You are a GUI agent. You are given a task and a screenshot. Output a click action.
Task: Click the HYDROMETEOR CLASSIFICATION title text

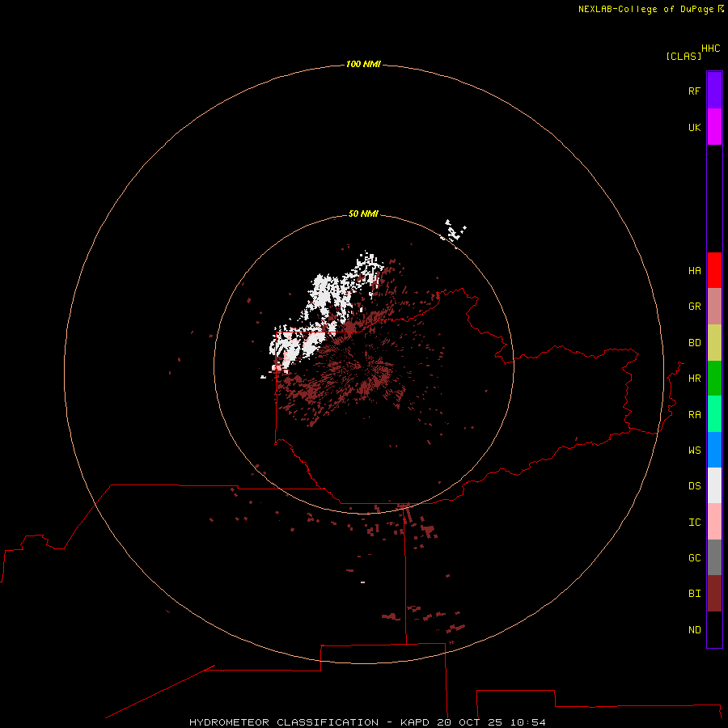pyautogui.click(x=284, y=722)
